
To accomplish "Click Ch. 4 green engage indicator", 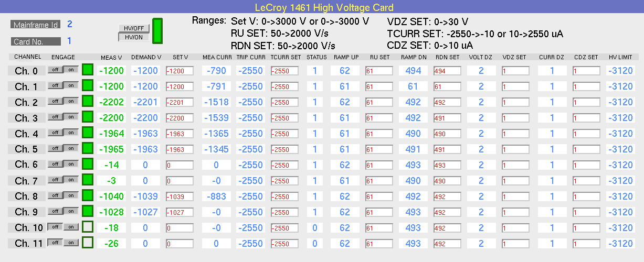I will [88, 133].
